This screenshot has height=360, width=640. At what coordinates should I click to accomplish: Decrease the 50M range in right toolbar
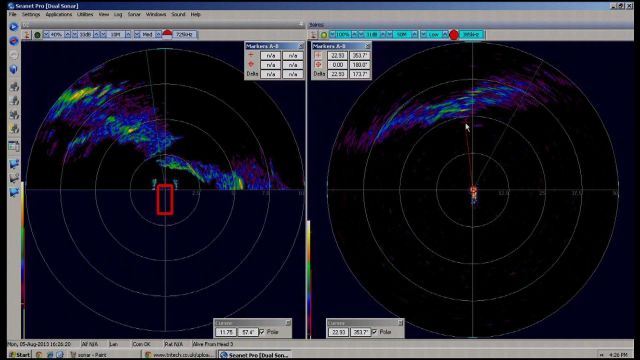(x=389, y=35)
